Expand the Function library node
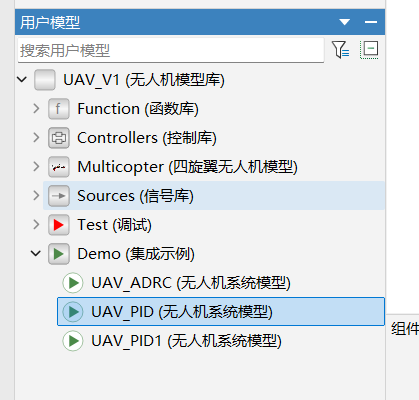The width and height of the screenshot is (419, 400). tap(36, 109)
